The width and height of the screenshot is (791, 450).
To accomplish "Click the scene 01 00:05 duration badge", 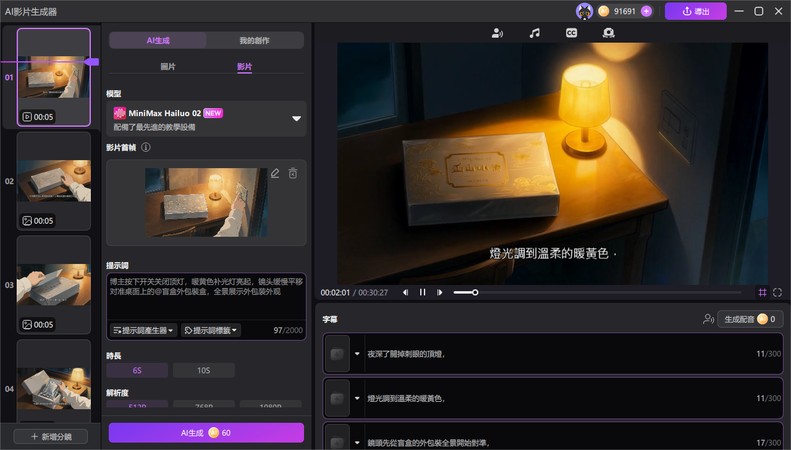I will point(38,117).
